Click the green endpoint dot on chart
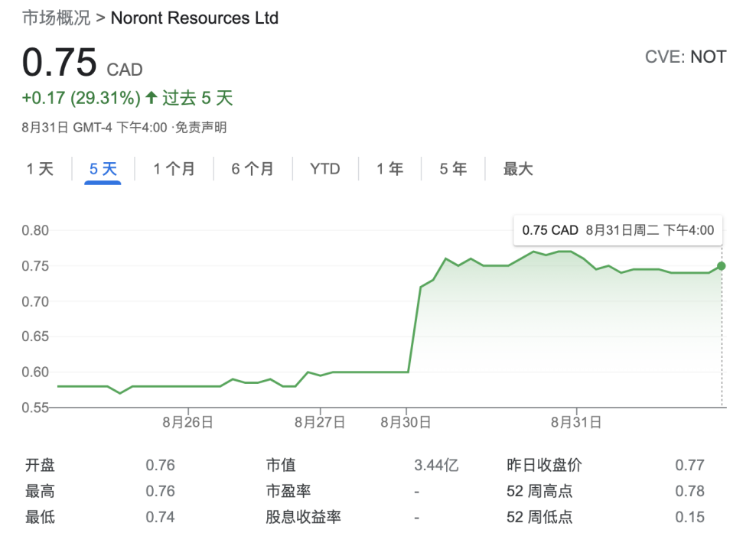 722,266
